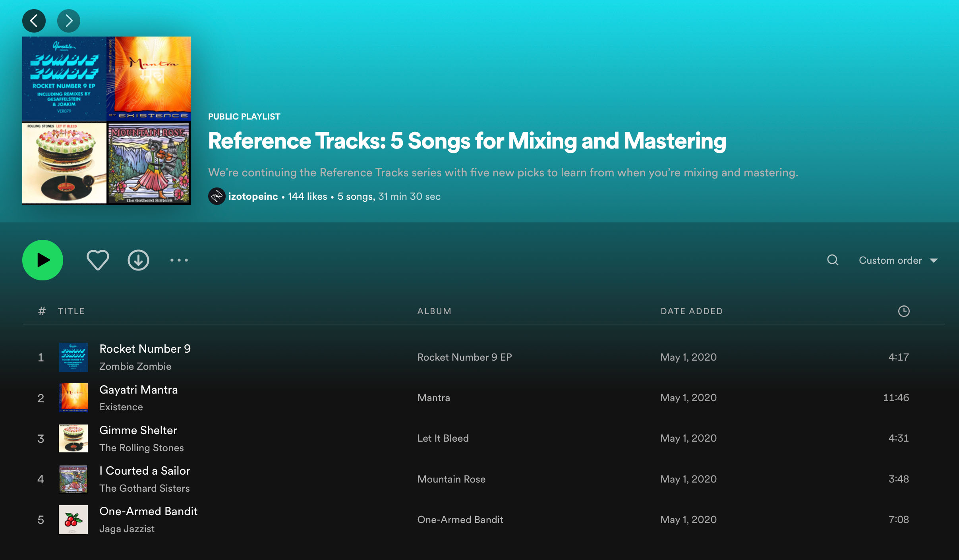
Task: Click the playlist description text
Action: coord(503,172)
